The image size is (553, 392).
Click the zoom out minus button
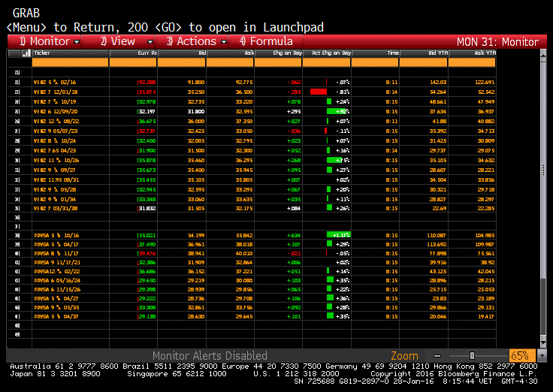[x=437, y=356]
